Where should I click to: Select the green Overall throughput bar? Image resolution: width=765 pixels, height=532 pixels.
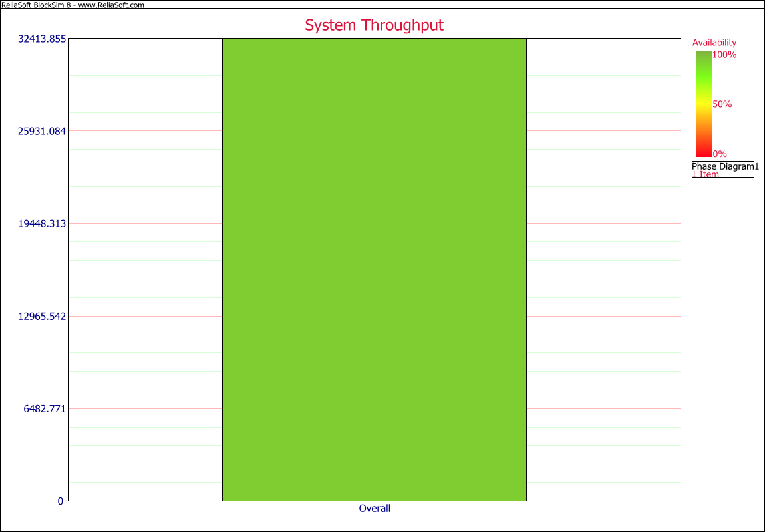click(374, 269)
